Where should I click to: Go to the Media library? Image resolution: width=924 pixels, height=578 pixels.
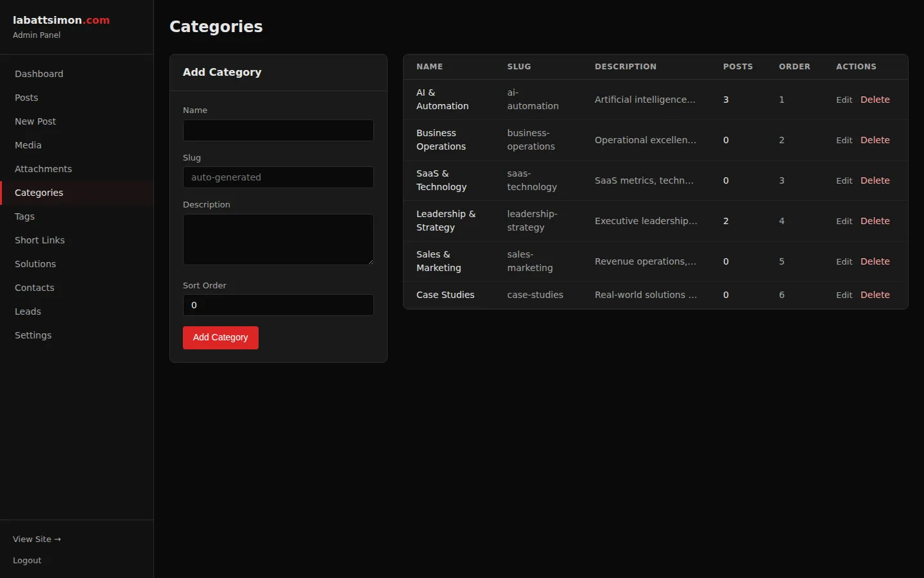pyautogui.click(x=28, y=145)
